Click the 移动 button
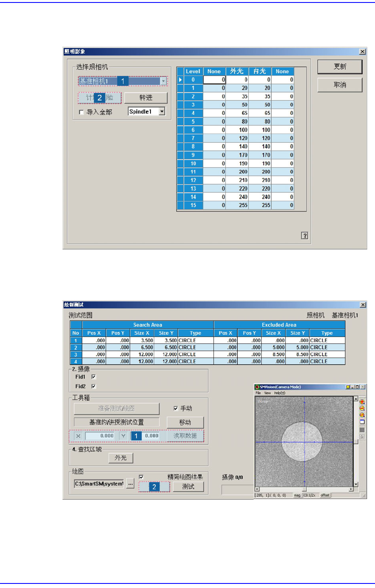 pyautogui.click(x=185, y=422)
